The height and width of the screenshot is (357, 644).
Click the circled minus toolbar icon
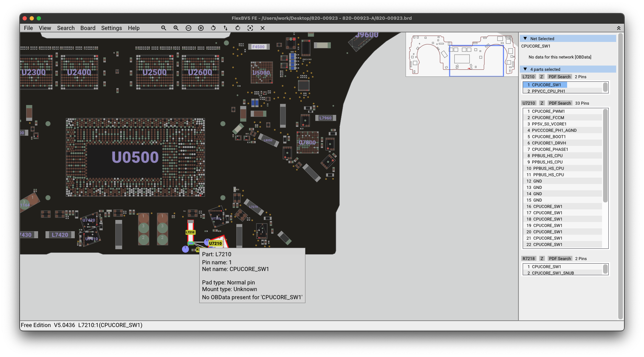[x=188, y=28]
